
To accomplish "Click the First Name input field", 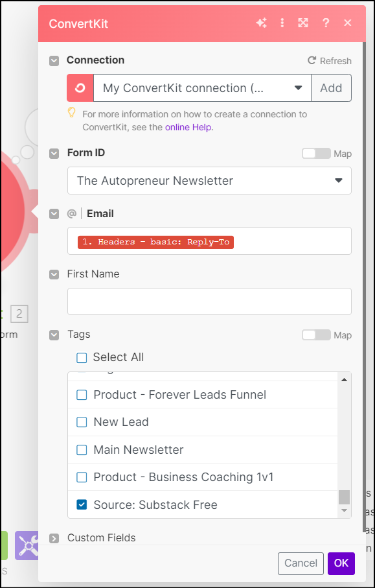I will (209, 301).
